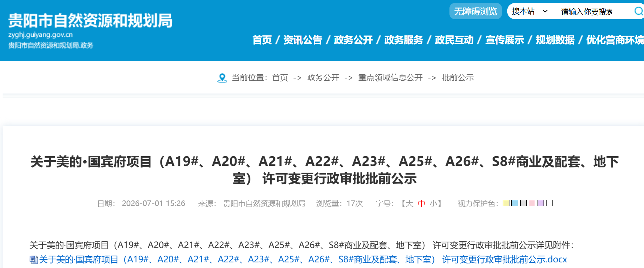The image size is (644, 268).
Task: Click the date text 2026-07-01 15:26
Action: tap(153, 203)
